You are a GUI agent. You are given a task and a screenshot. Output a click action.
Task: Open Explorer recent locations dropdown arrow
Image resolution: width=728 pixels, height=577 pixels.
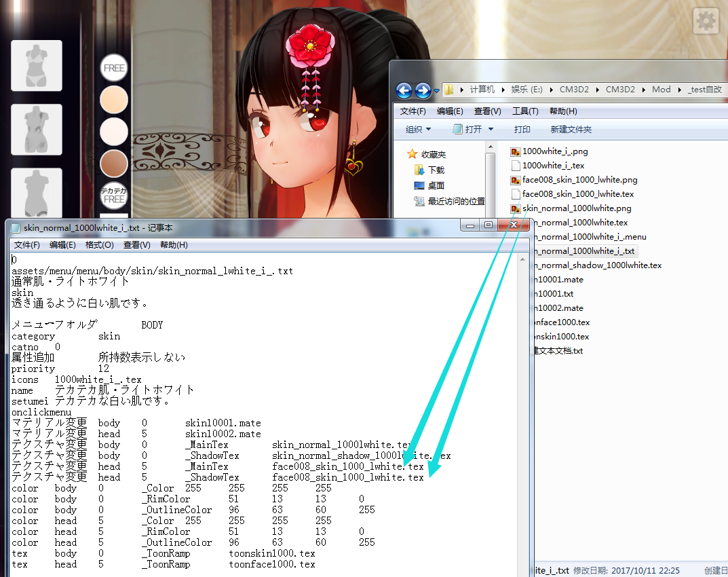tap(436, 91)
